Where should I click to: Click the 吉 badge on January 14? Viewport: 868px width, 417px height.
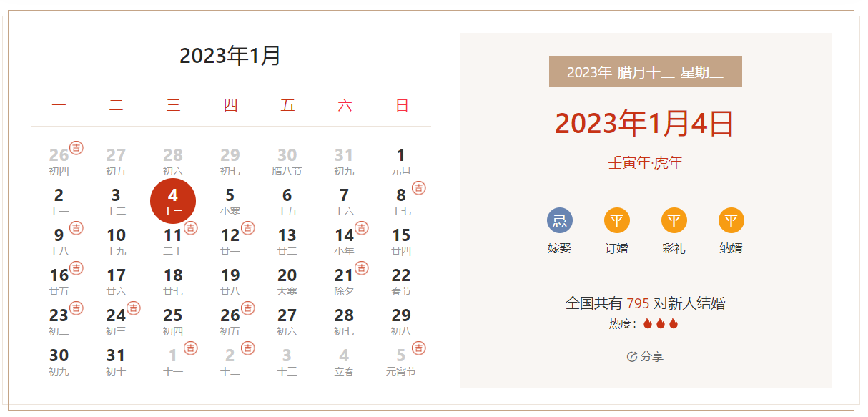363,228
